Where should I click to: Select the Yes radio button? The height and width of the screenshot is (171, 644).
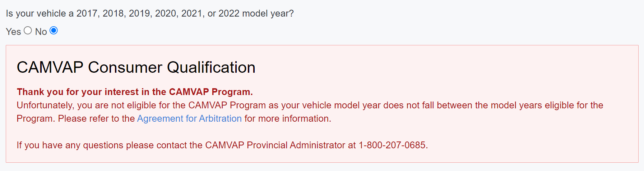click(28, 31)
